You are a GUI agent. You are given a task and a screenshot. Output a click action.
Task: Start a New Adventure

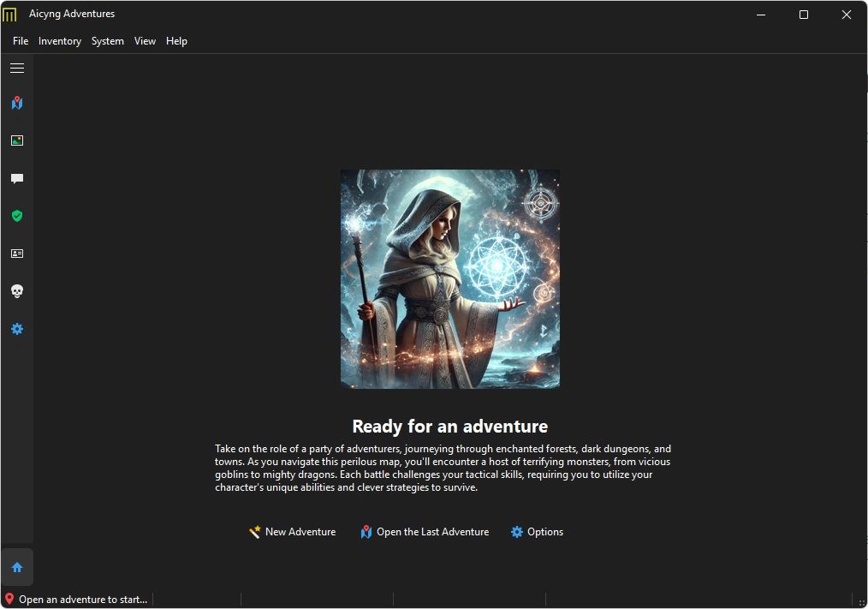(292, 532)
